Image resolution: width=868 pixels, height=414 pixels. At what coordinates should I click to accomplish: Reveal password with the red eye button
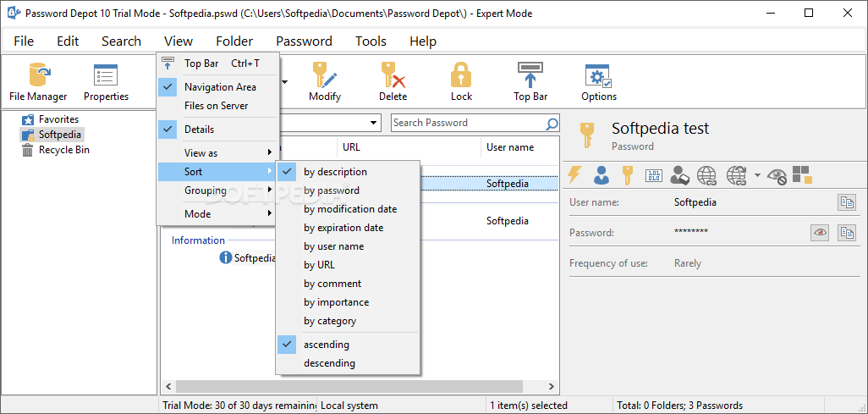[820, 233]
